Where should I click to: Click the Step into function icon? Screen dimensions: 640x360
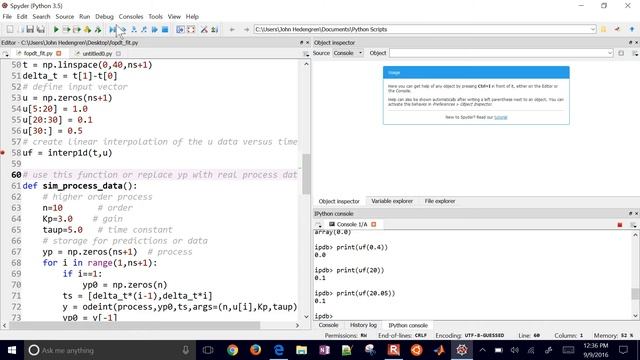(x=133, y=29)
